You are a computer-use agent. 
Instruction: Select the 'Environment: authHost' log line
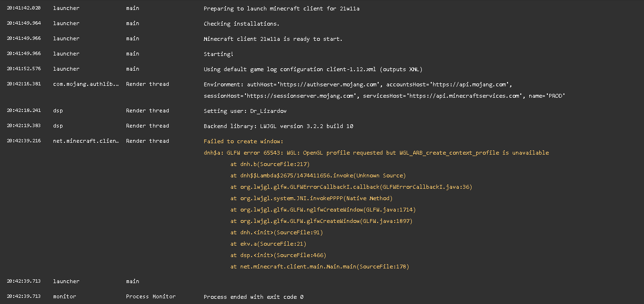(x=358, y=84)
